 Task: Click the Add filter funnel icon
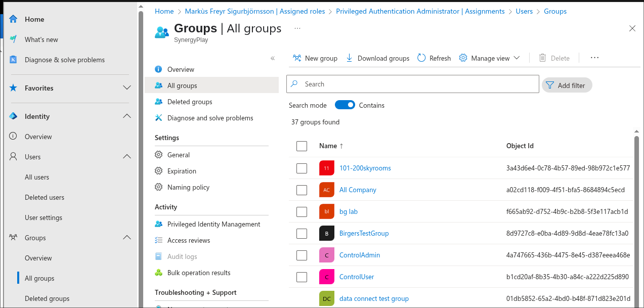(550, 85)
